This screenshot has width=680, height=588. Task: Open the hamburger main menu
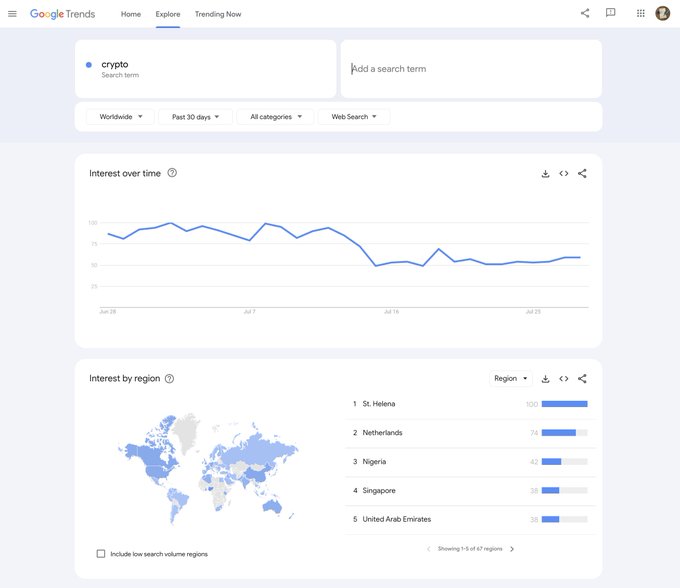point(12,14)
